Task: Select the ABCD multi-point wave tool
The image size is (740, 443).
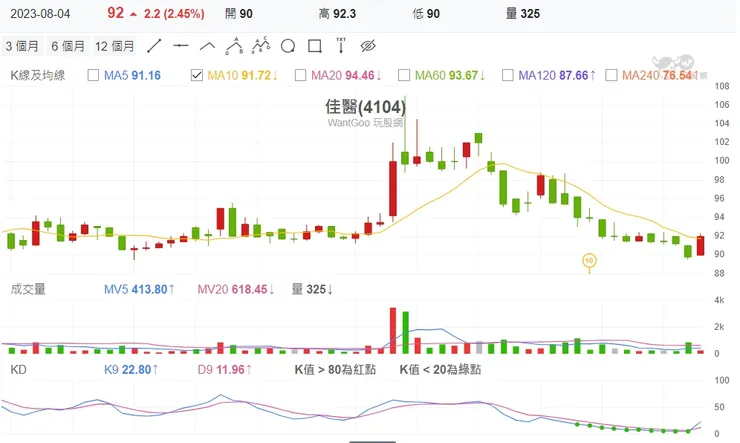Action: point(261,45)
